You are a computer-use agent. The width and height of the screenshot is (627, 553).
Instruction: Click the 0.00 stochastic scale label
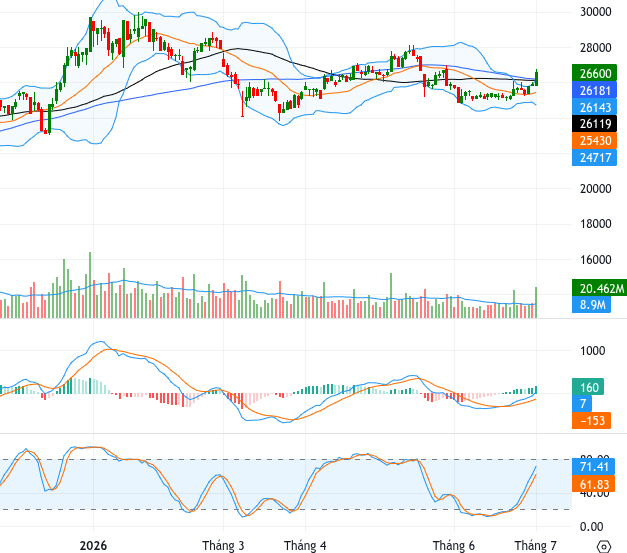click(x=591, y=527)
